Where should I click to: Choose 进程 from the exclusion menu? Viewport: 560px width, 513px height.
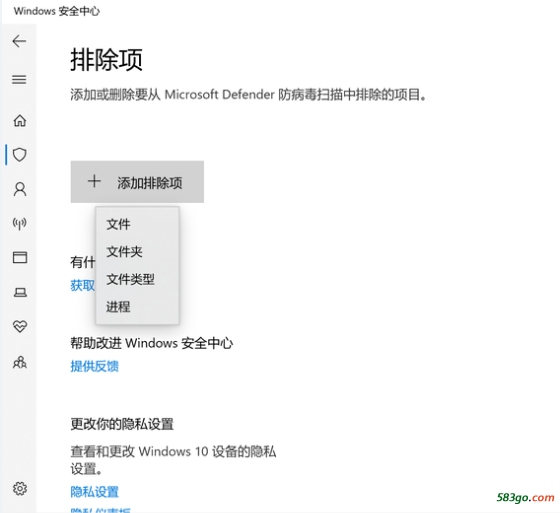138,307
